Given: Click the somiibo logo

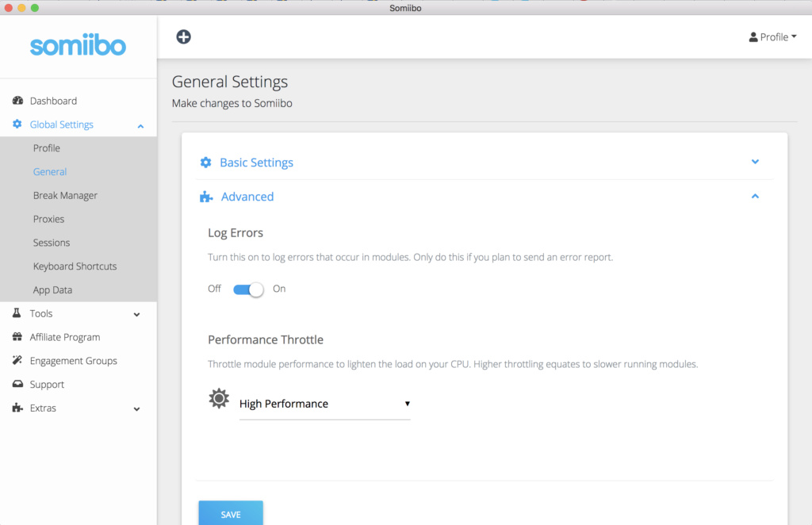Looking at the screenshot, I should pos(79,45).
